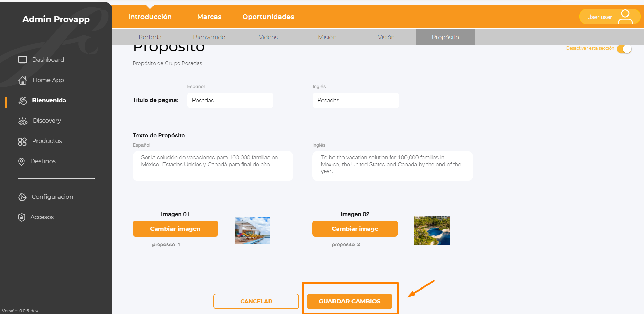This screenshot has width=644, height=314.
Task: Click the Home App house icon
Action: 23,80
